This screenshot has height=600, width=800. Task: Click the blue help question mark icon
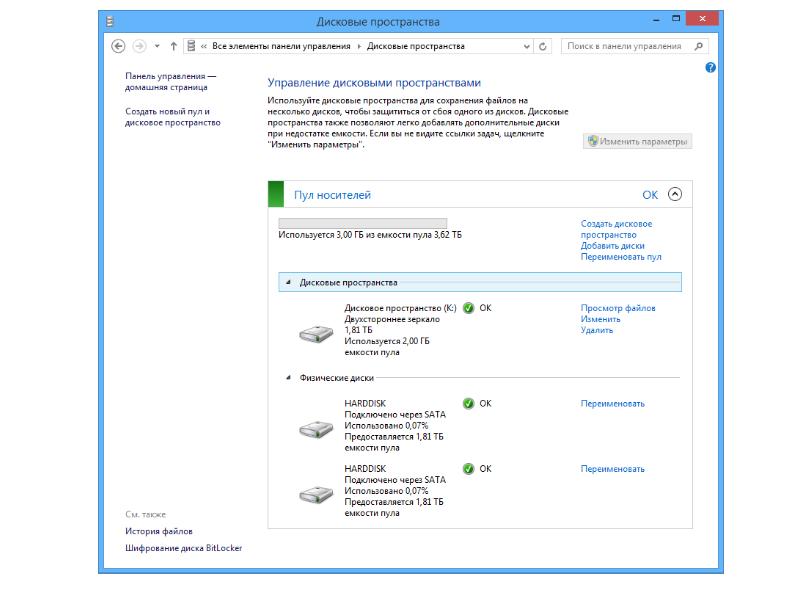pos(711,68)
